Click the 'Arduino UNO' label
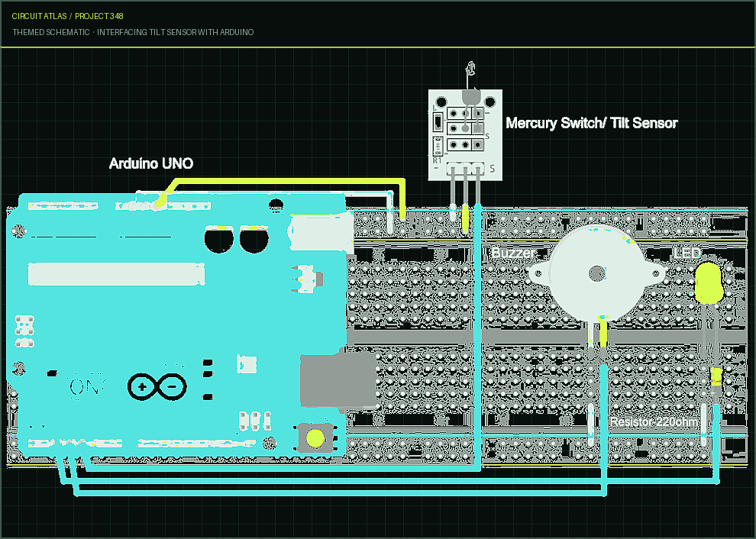756x539 pixels. pyautogui.click(x=151, y=163)
